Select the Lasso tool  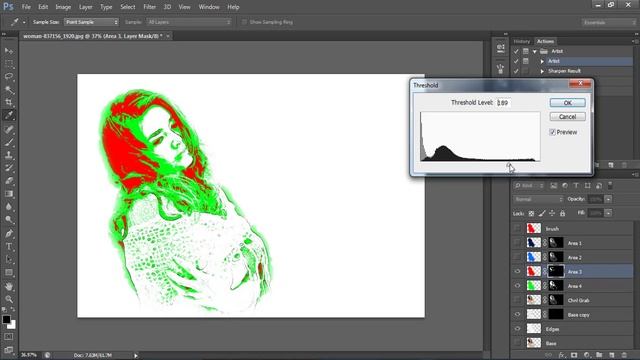click(x=9, y=76)
